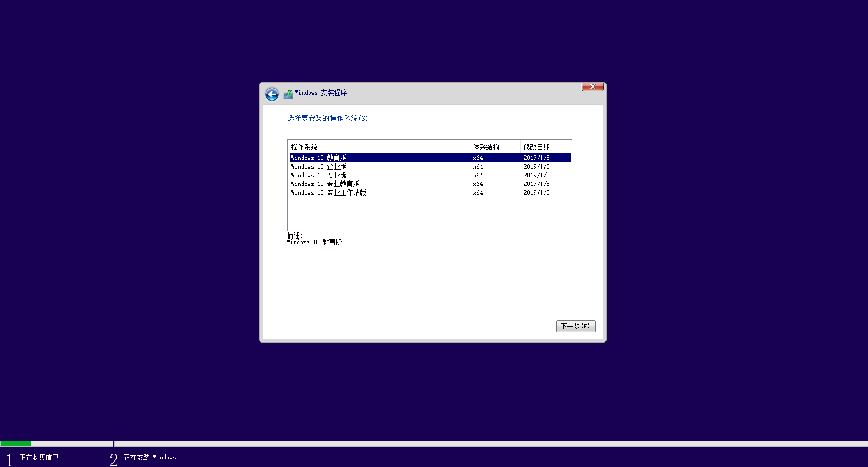The height and width of the screenshot is (467, 868).
Task: Click the 下一步(N) button
Action: 576,326
